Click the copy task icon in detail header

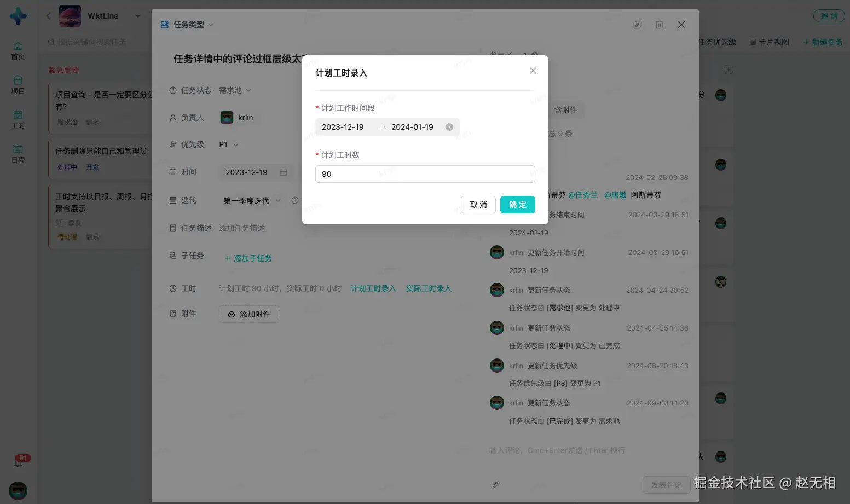638,25
